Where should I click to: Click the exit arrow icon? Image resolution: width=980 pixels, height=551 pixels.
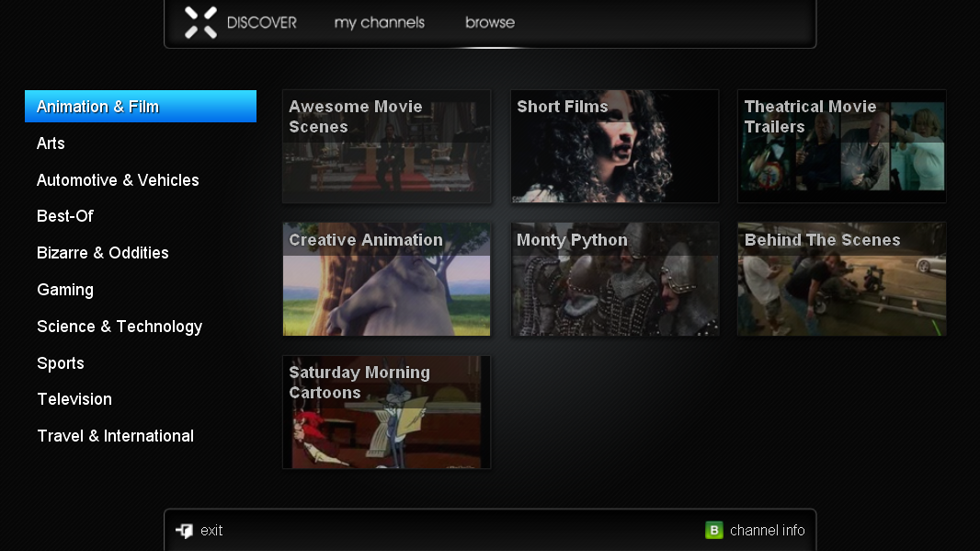185,531
